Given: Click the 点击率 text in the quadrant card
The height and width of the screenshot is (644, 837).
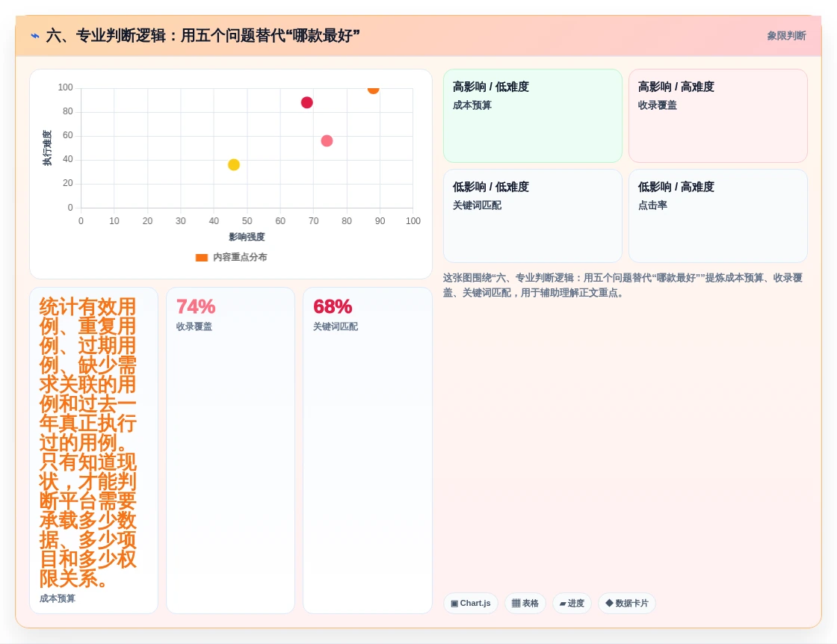Looking at the screenshot, I should [652, 205].
